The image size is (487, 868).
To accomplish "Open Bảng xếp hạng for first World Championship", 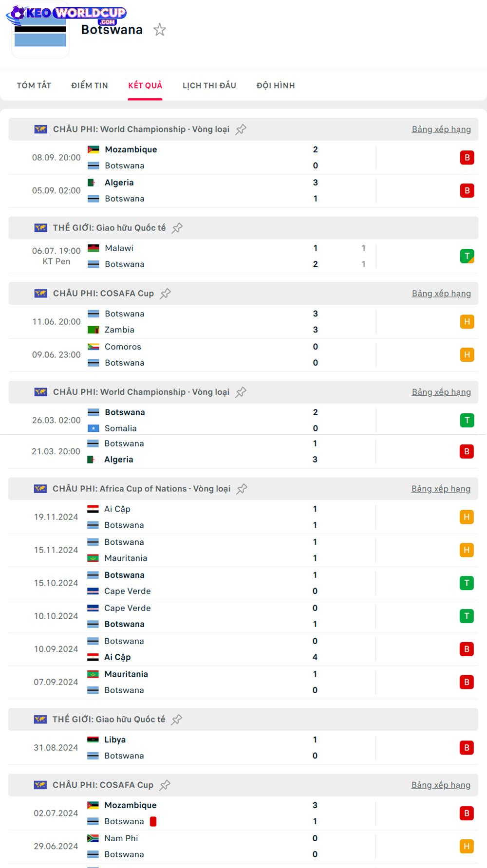I will (441, 129).
